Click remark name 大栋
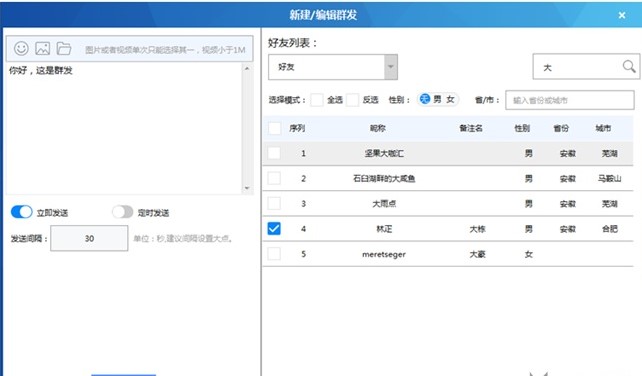Image resolution: width=642 pixels, height=376 pixels. 477,229
